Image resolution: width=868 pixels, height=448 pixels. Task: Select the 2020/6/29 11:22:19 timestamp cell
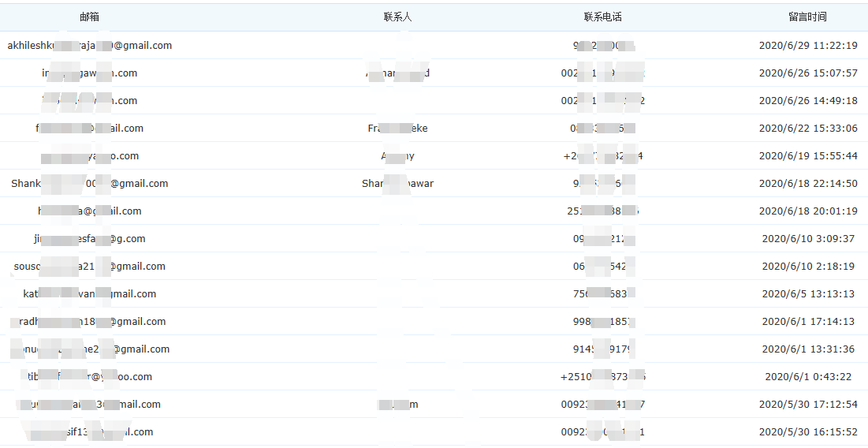(807, 46)
